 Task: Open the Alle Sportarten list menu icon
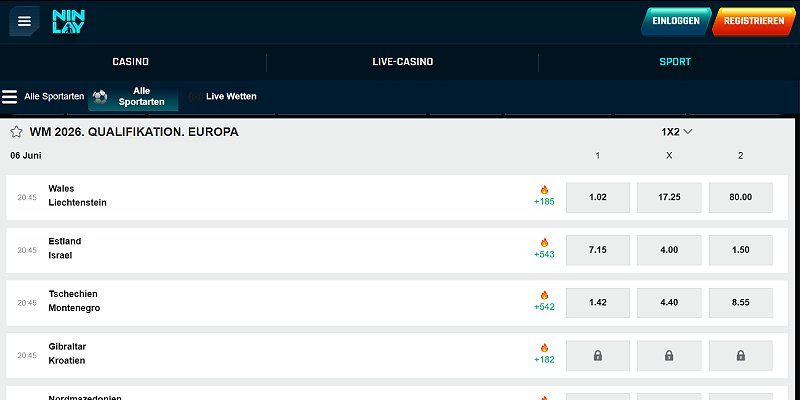tap(9, 96)
